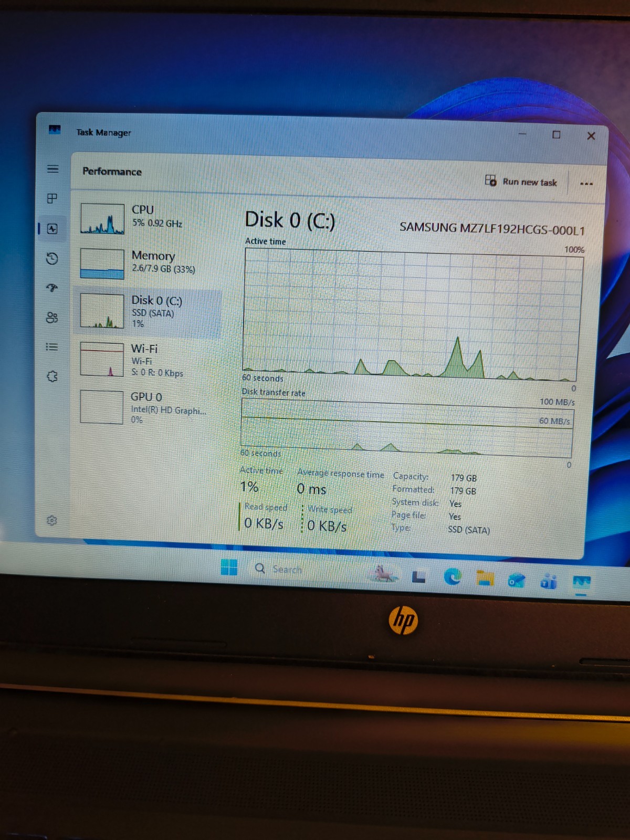630x840 pixels.
Task: Open the Services page icon
Action: pyautogui.click(x=52, y=376)
